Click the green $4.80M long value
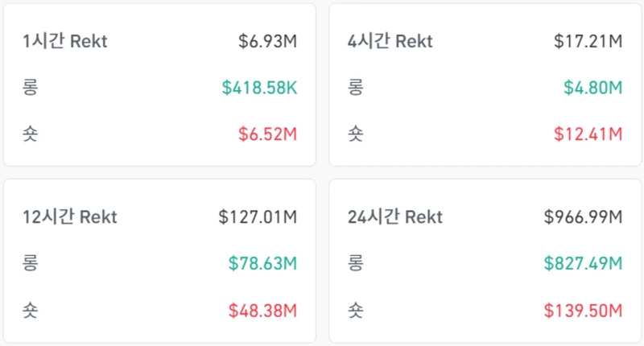The width and height of the screenshot is (644, 346). tap(592, 88)
